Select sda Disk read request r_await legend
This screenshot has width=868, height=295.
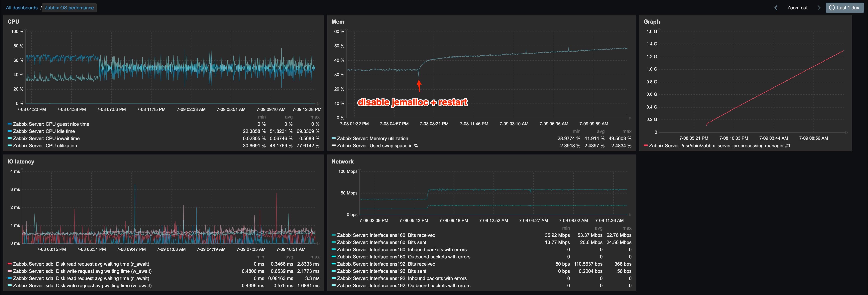pos(81,278)
